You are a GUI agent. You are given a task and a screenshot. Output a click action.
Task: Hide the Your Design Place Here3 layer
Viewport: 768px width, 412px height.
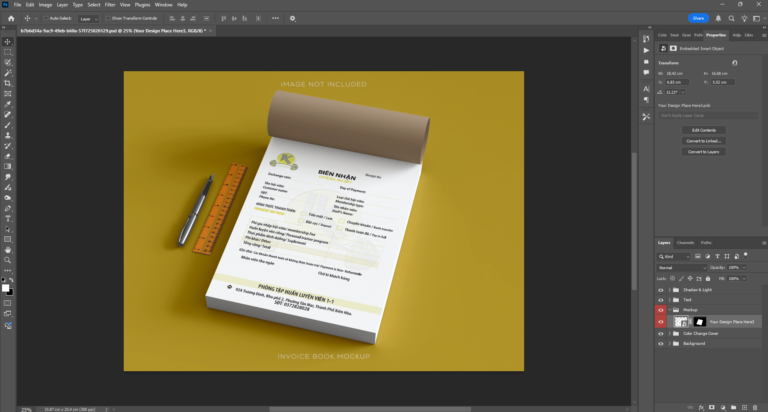pyautogui.click(x=660, y=322)
